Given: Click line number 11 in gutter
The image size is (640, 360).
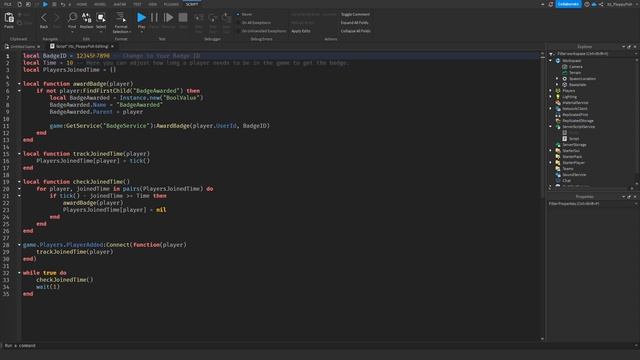Looking at the screenshot, I should 6,126.
